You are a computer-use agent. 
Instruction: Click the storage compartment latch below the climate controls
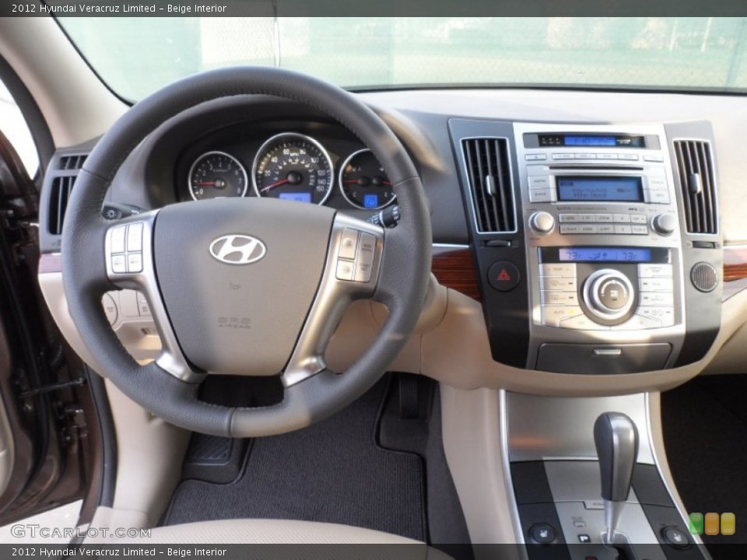(607, 352)
